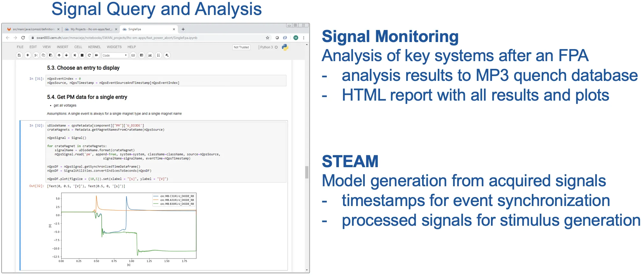This screenshot has width=644, height=277.
Task: Click the 'get all voltages' bullet text
Action: [65, 105]
